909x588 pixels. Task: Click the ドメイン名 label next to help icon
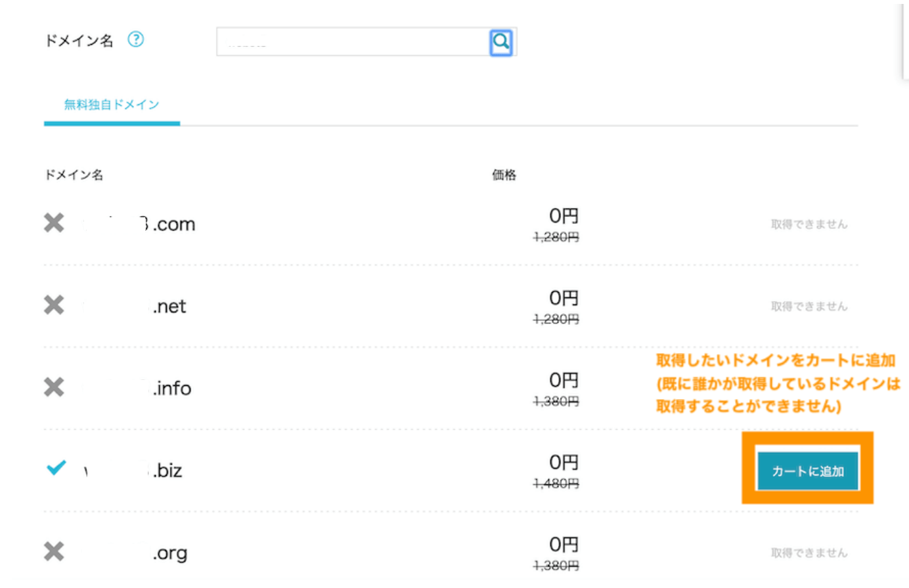point(79,41)
